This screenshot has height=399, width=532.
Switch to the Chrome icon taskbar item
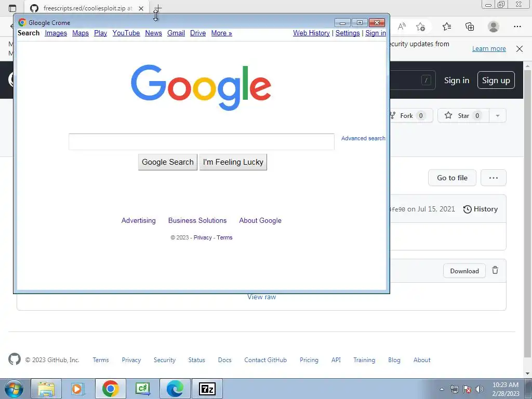coord(111,389)
